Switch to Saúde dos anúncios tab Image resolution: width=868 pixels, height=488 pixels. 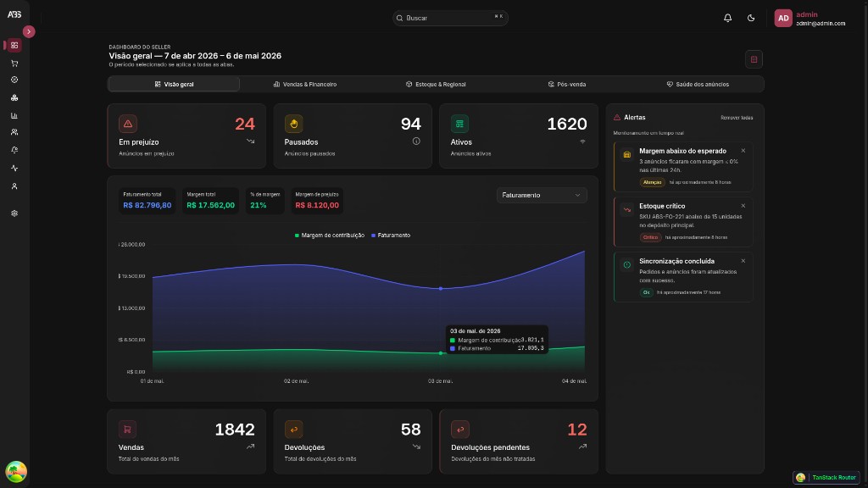(698, 84)
